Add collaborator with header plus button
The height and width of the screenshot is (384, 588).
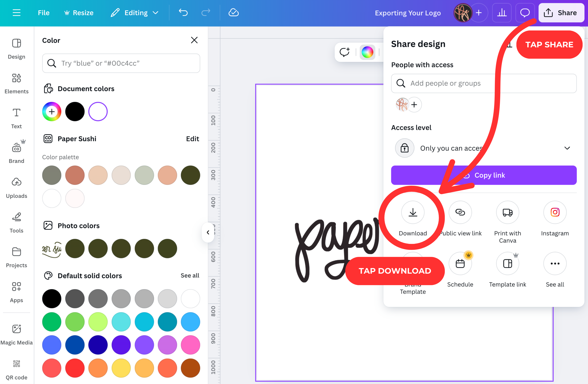[x=479, y=13]
